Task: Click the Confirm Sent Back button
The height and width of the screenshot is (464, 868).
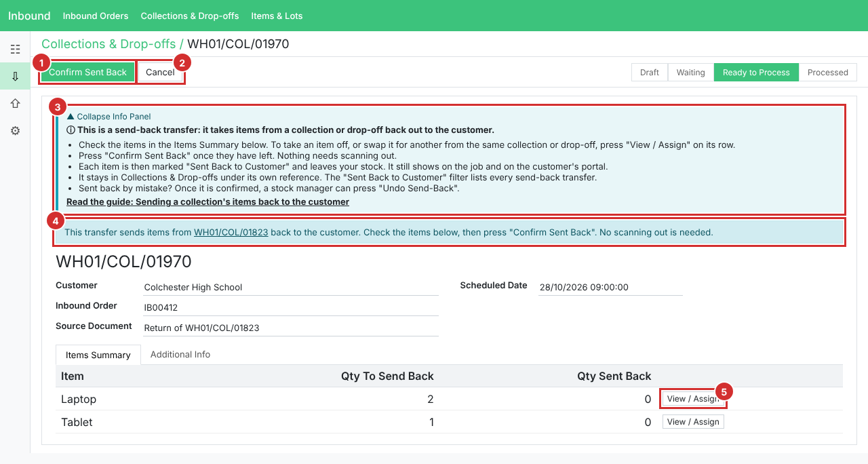Action: (87, 72)
